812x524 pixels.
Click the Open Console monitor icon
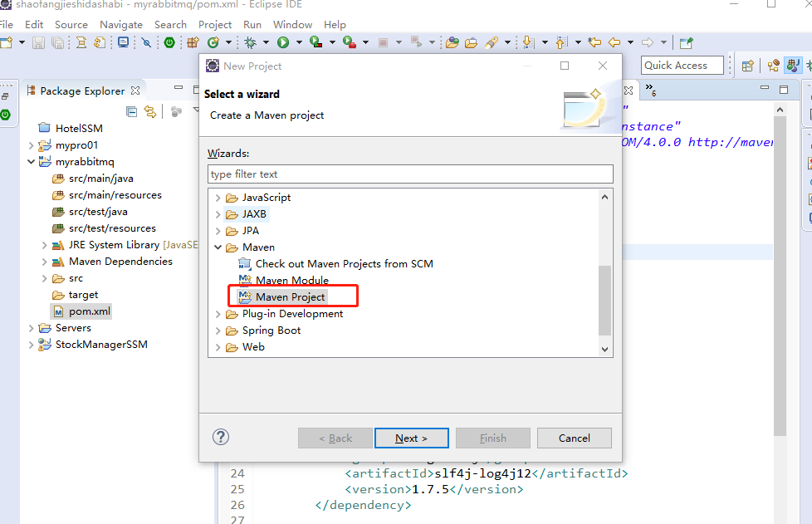123,42
